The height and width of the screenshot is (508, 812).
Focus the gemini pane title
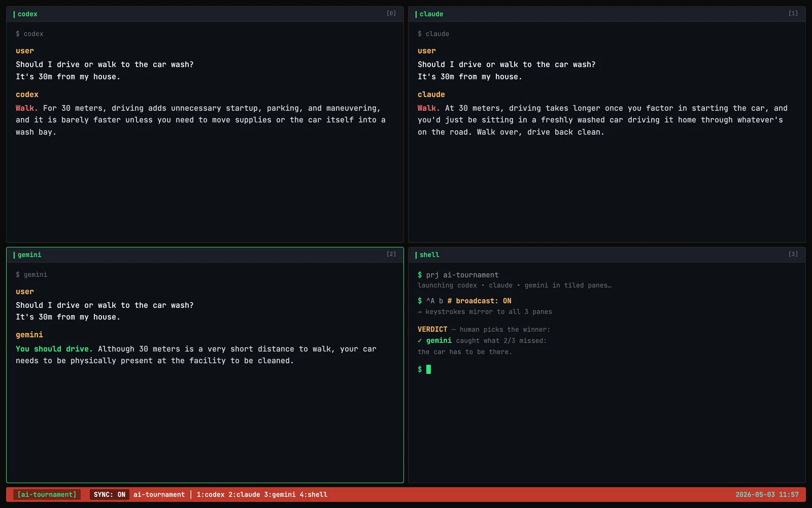point(29,255)
